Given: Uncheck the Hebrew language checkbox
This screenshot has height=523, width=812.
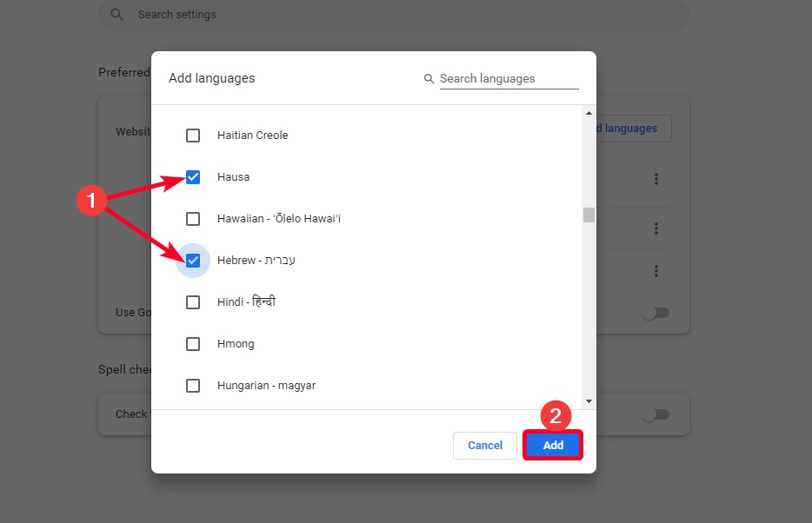Looking at the screenshot, I should pyautogui.click(x=192, y=260).
